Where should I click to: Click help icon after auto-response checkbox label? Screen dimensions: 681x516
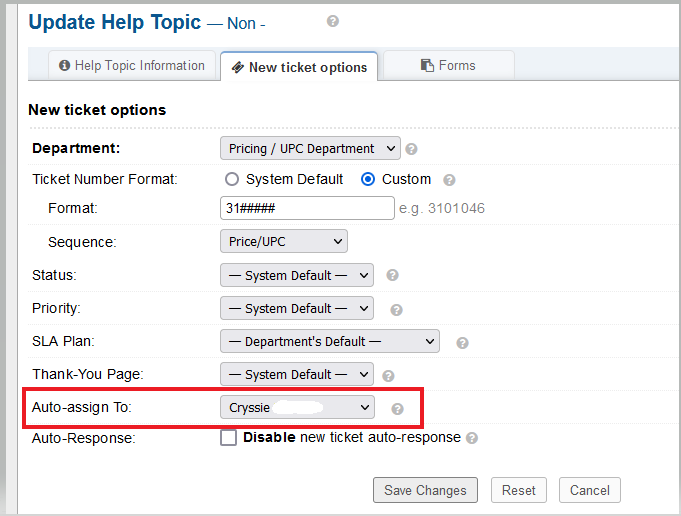(472, 438)
